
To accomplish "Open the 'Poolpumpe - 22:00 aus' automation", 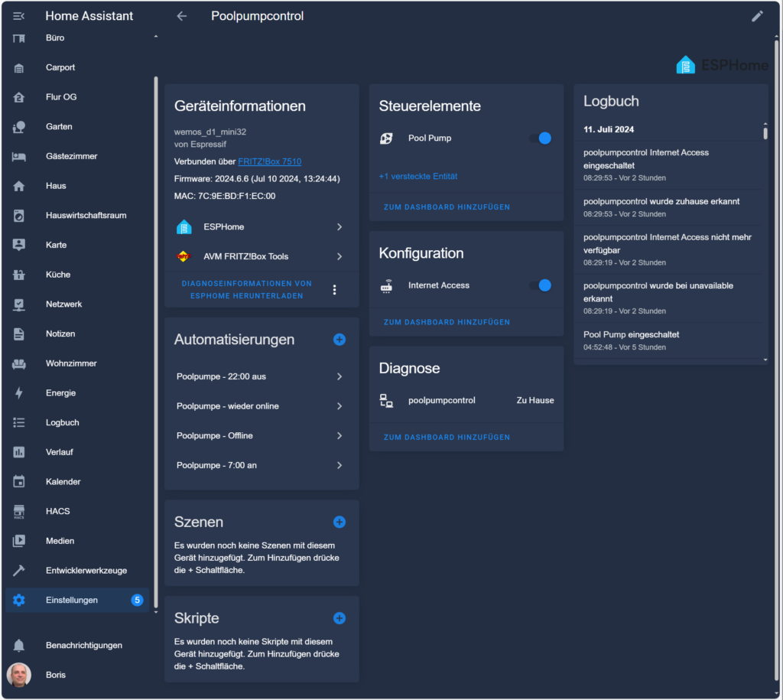I will click(x=261, y=376).
